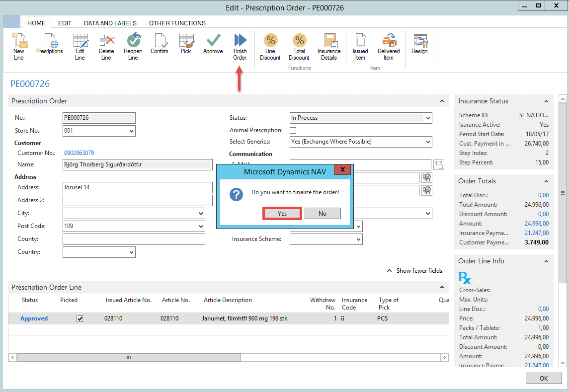This screenshot has width=569, height=392.
Task: Confirm finalizing the order with Yes
Action: 282,213
